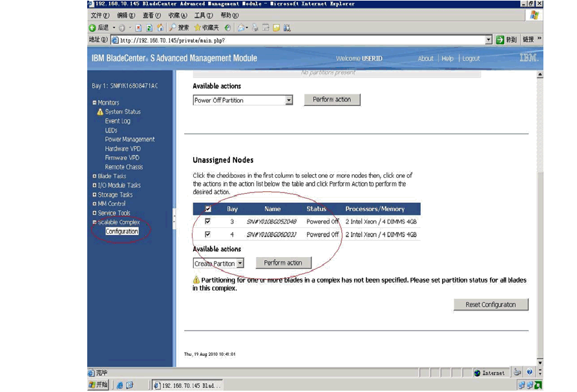Image resolution: width=577 pixels, height=392 pixels.
Task: Click the green system tray icon
Action: coord(538,385)
